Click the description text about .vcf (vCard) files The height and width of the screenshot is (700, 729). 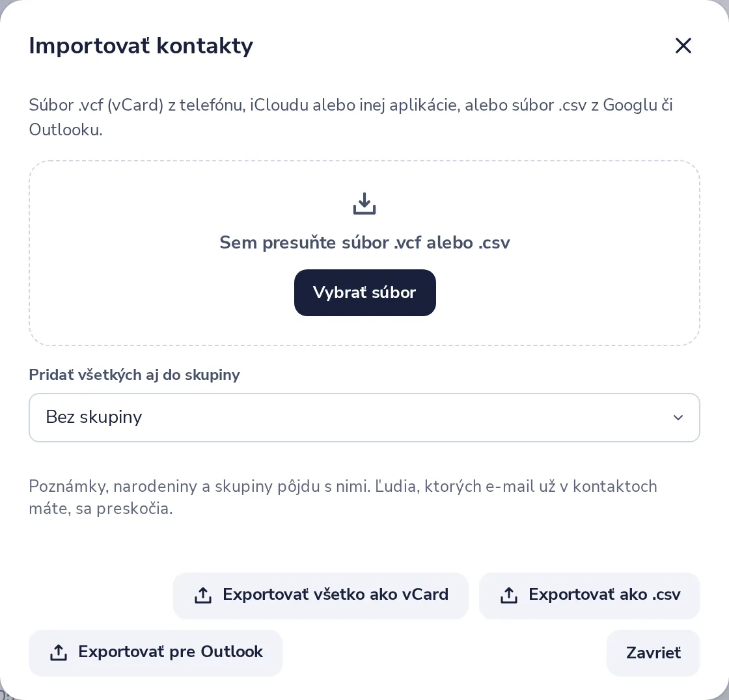pyautogui.click(x=351, y=117)
